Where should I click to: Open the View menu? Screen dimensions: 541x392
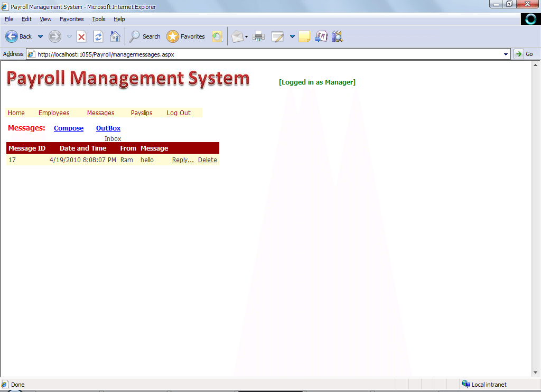[46, 19]
